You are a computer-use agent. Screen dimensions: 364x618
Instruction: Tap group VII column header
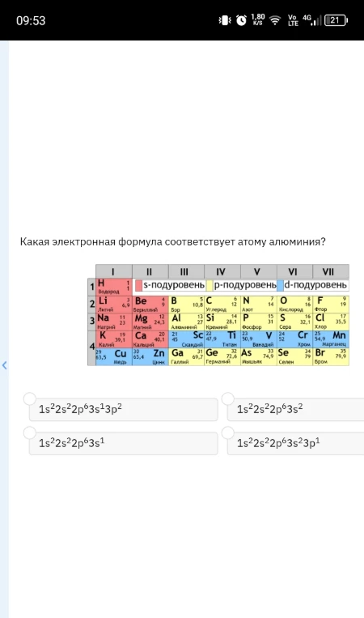coord(331,271)
